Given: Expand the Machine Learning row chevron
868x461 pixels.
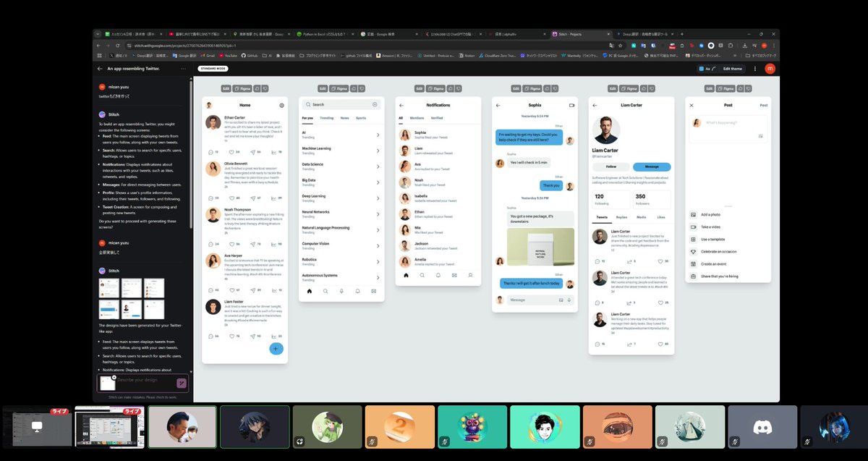Looking at the screenshot, I should (378, 151).
